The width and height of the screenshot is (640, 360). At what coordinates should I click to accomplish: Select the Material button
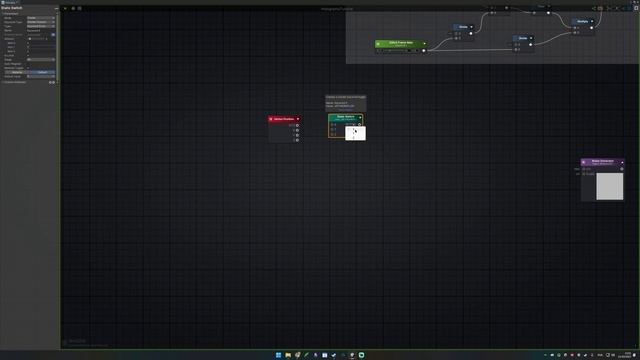pyautogui.click(x=17, y=72)
